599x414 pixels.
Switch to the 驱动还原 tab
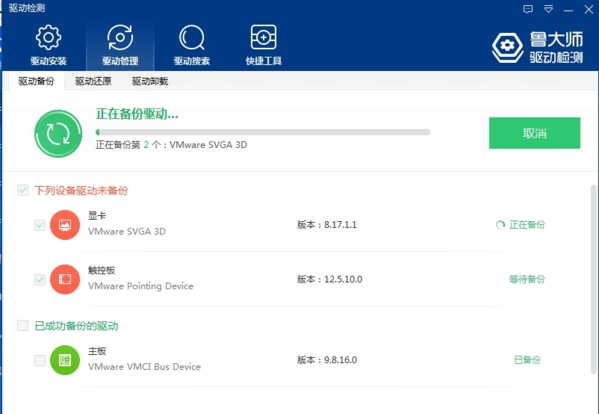pos(93,81)
